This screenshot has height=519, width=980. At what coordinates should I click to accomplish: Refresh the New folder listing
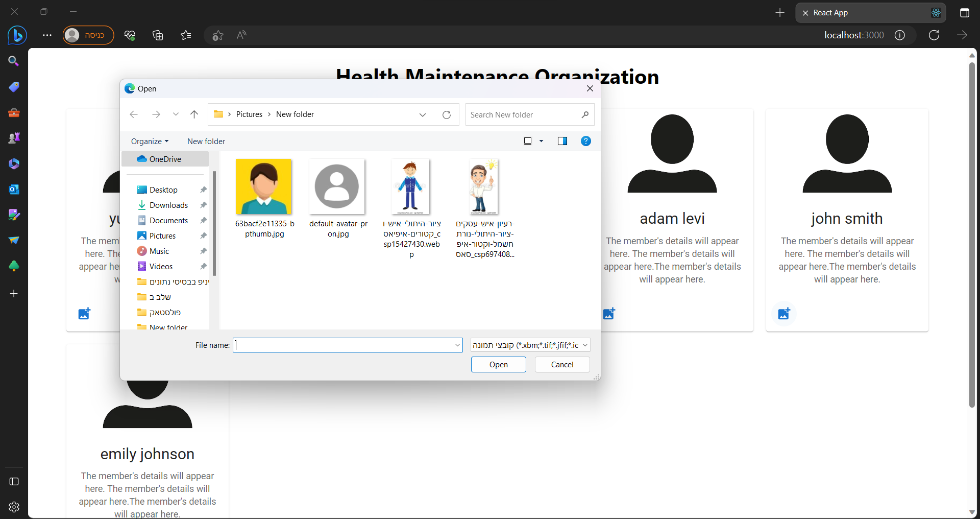447,115
